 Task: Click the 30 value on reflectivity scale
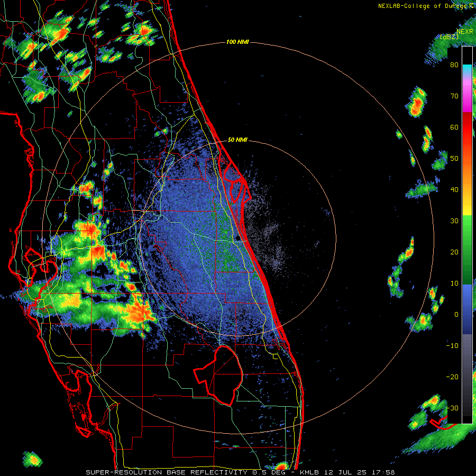pos(454,221)
